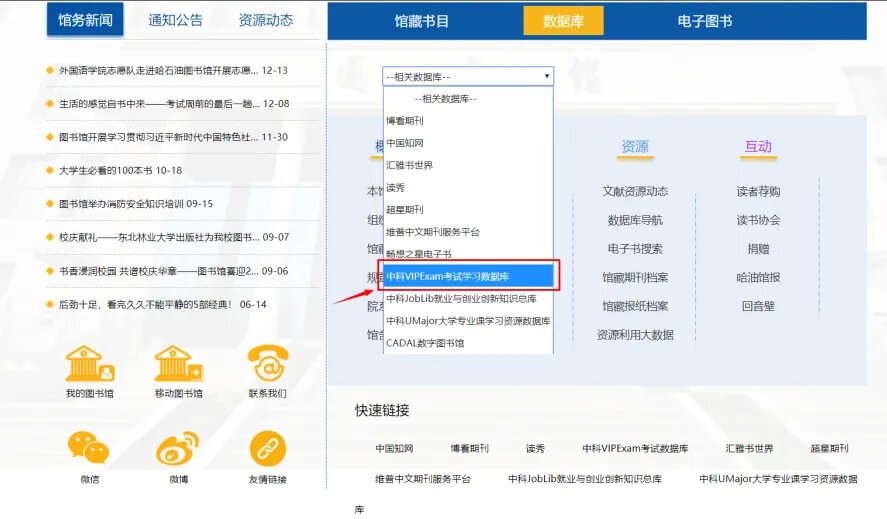Click the 微信 WeChat icon
Screen dimensions: 887x519
(x=89, y=449)
